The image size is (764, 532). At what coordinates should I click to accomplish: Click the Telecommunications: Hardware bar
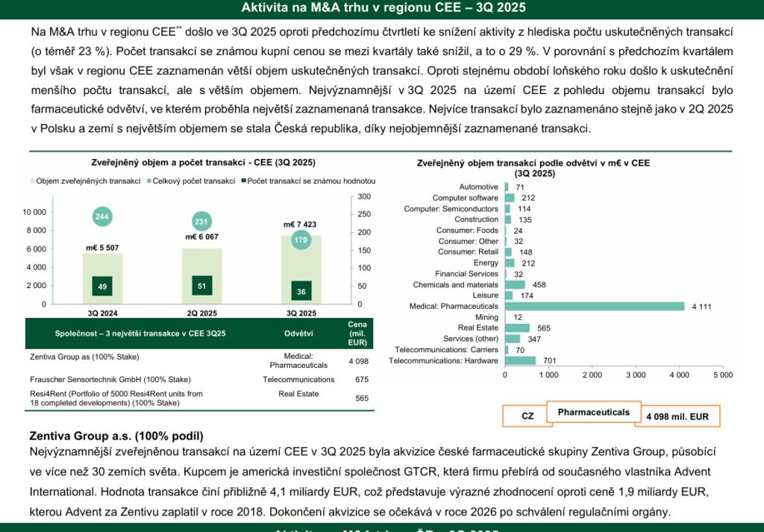(520, 360)
